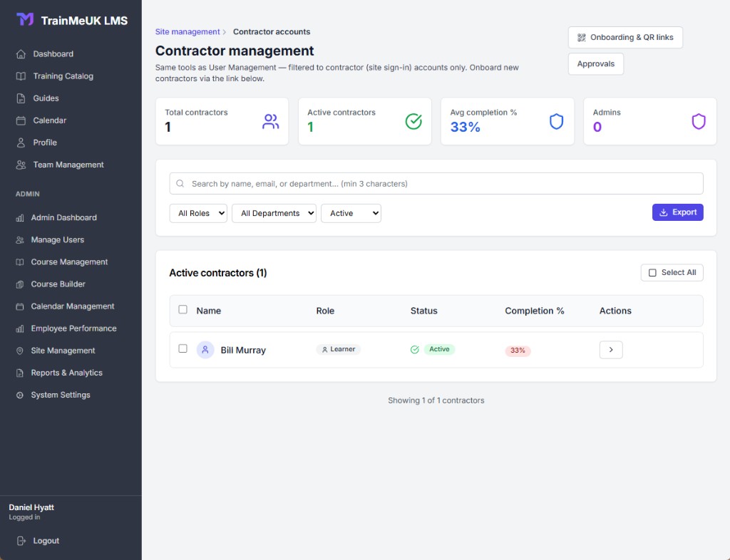The height and width of the screenshot is (560, 730).
Task: Click the Status column header
Action: [423, 311]
